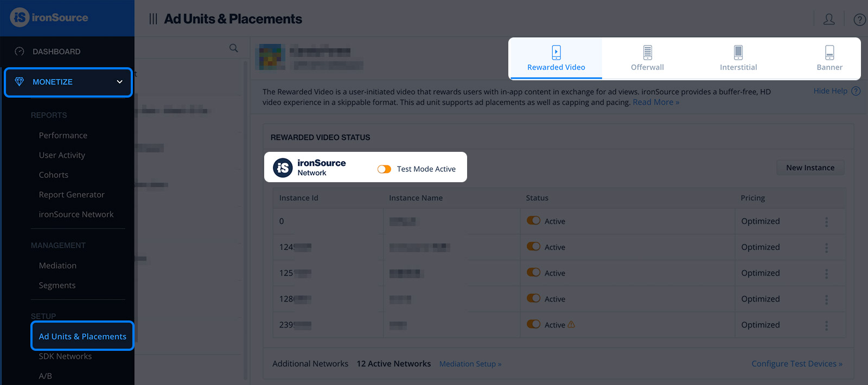This screenshot has height=385, width=868.
Task: Open options menu for instance 124 row
Action: [x=826, y=248]
